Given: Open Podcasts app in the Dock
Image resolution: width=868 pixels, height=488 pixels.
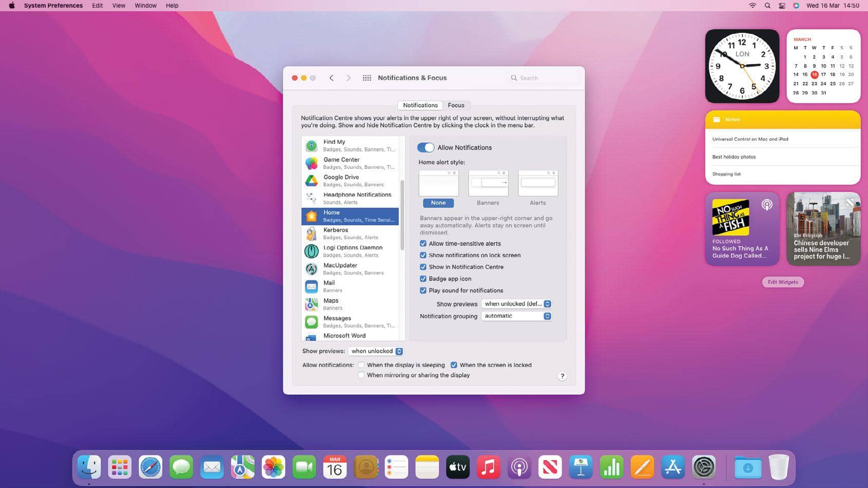Looking at the screenshot, I should coord(519,467).
